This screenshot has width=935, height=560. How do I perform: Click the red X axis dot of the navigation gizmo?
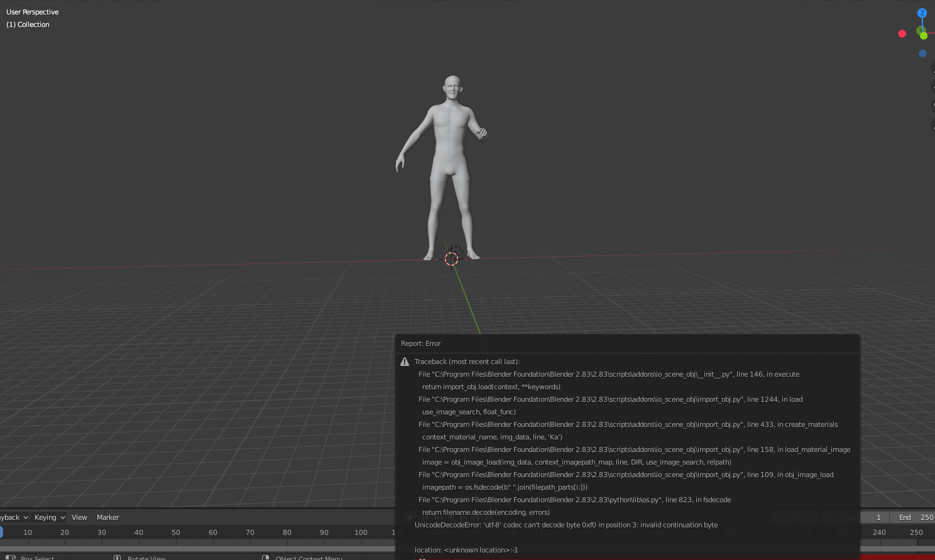point(902,34)
